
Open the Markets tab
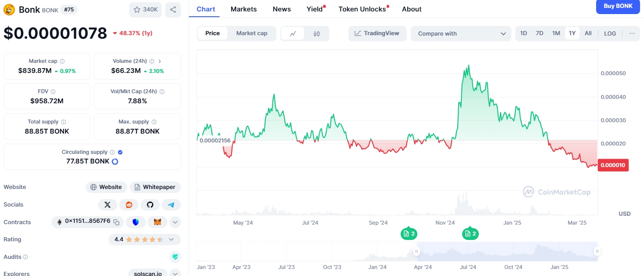tap(243, 9)
